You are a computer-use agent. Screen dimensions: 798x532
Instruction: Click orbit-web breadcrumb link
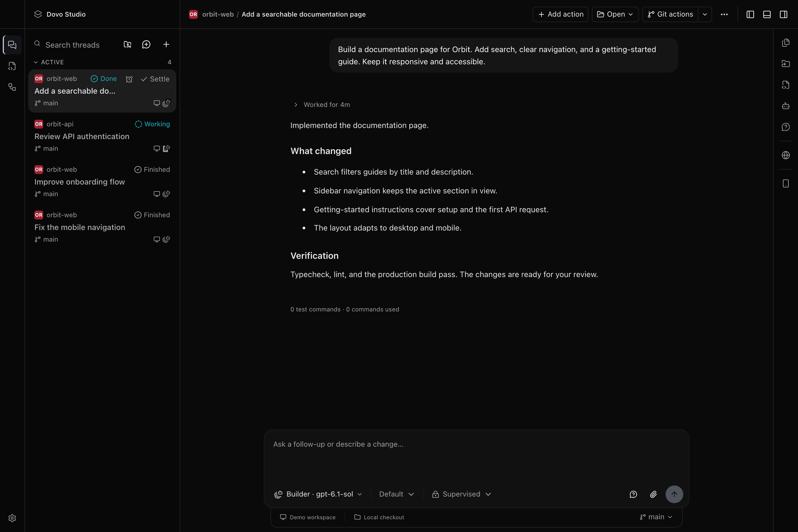tap(218, 14)
